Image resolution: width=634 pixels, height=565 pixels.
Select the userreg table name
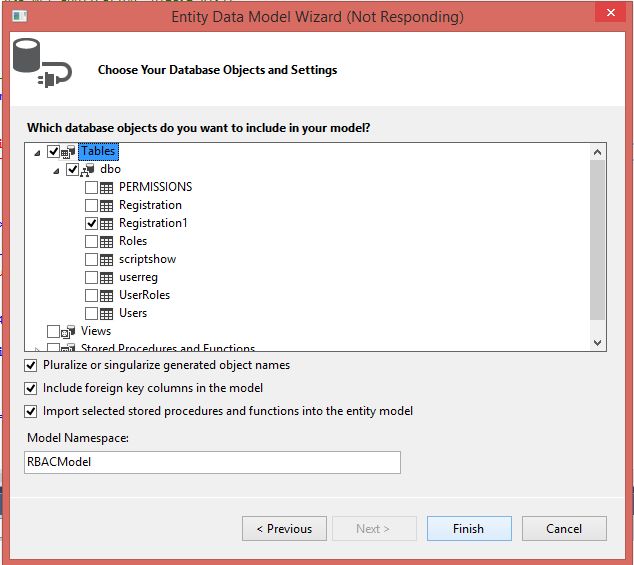(138, 277)
